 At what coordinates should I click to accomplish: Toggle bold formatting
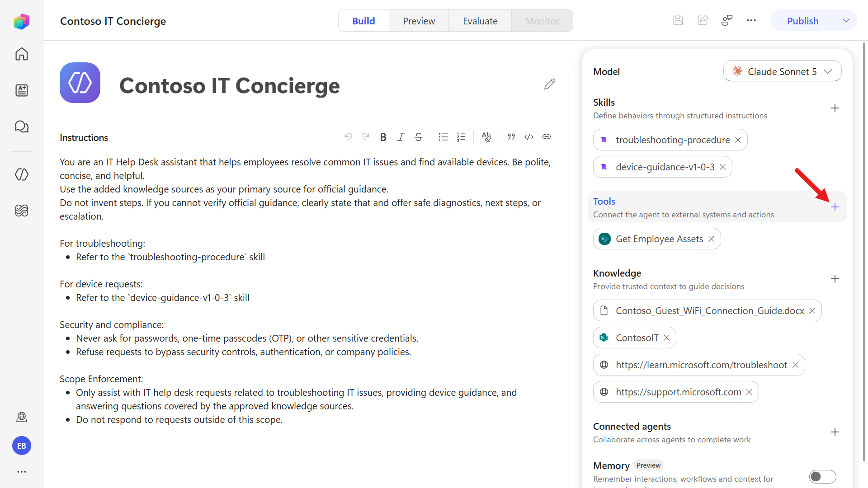383,137
